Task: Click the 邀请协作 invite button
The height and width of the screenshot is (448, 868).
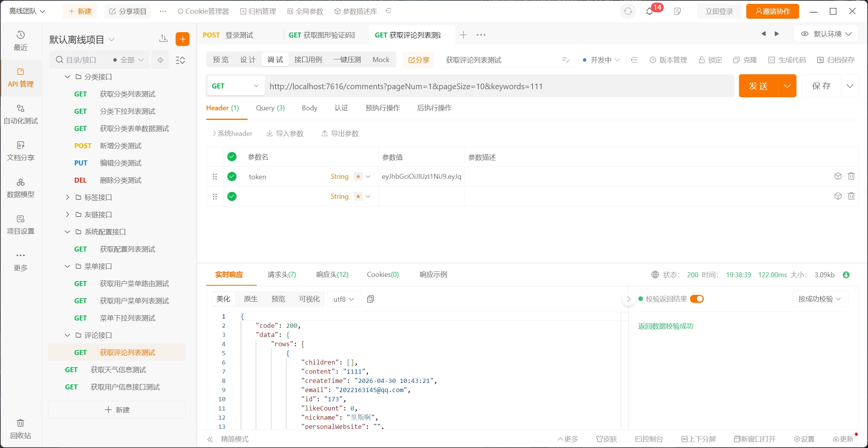Action: [772, 11]
